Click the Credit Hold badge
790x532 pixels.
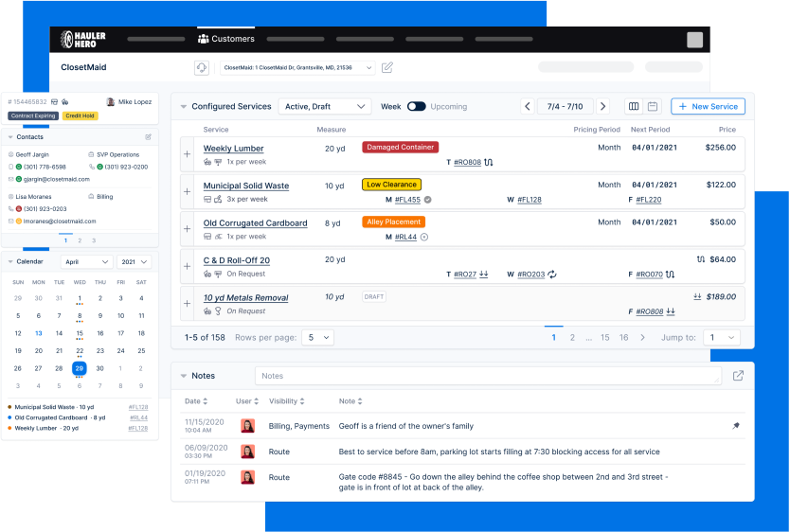(81, 115)
